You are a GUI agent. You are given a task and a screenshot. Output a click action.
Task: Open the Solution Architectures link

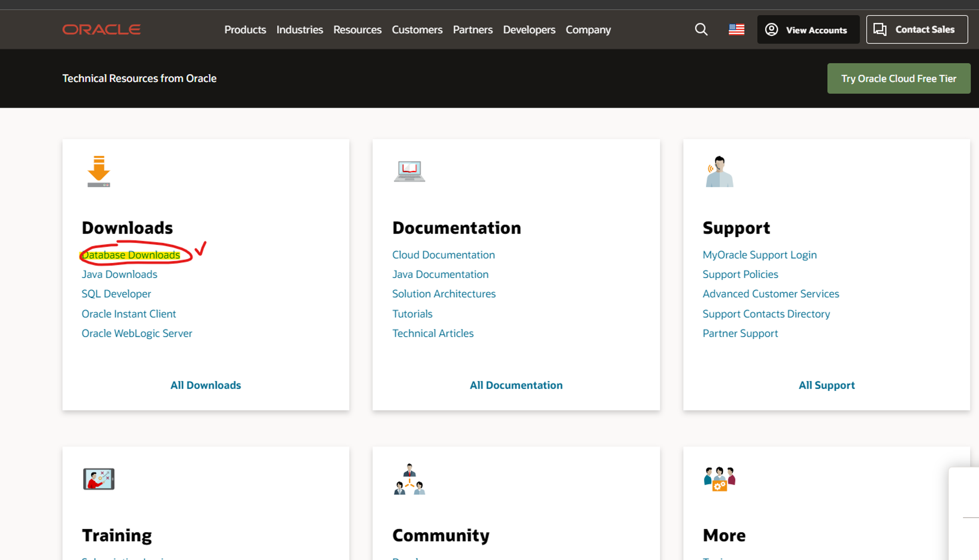[x=444, y=294]
